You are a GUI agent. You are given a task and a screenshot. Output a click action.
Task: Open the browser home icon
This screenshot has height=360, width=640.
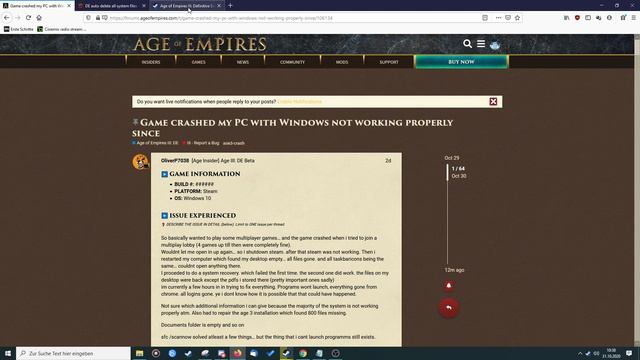pyautogui.click(x=39, y=18)
